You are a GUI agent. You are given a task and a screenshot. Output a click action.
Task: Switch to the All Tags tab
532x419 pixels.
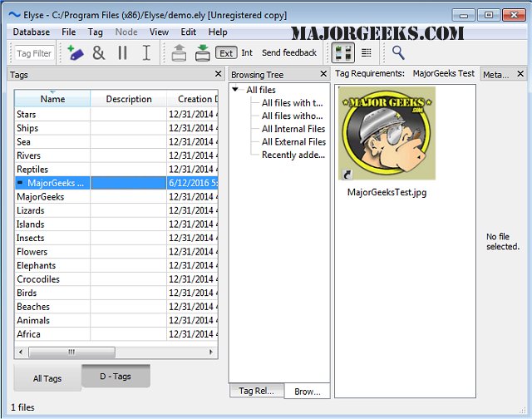[47, 378]
